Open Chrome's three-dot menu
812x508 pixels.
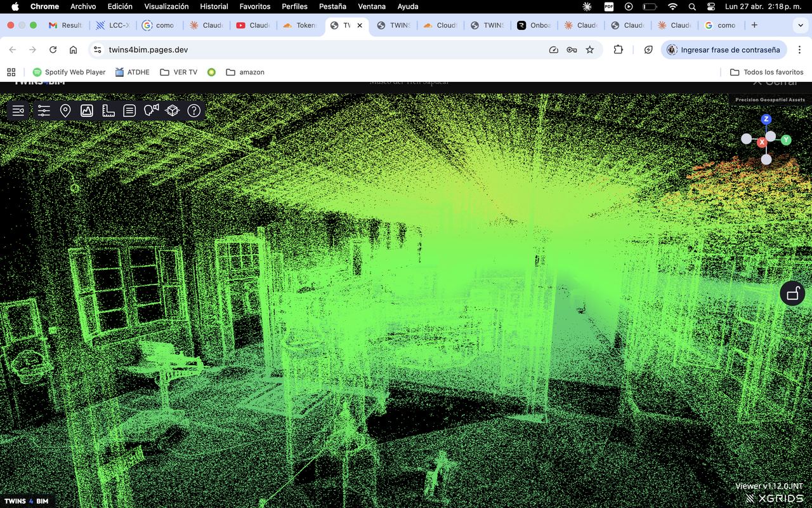click(799, 50)
